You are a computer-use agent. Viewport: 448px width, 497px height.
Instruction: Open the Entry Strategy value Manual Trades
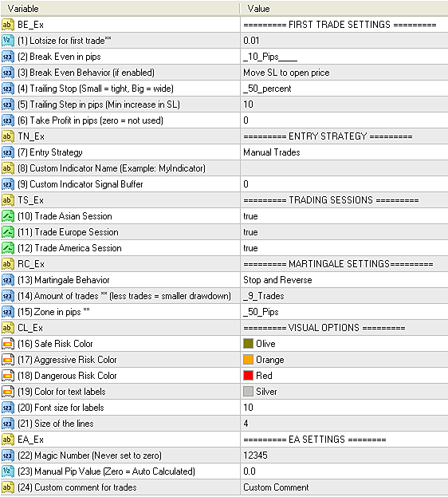click(x=344, y=152)
